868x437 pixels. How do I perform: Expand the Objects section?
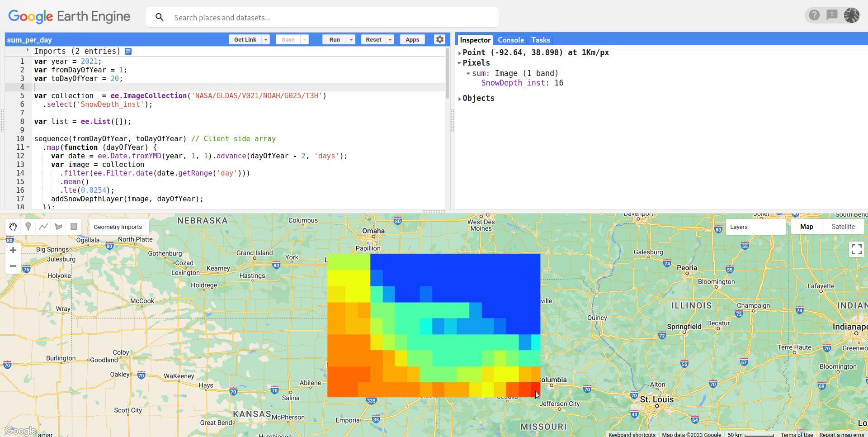[x=460, y=99]
